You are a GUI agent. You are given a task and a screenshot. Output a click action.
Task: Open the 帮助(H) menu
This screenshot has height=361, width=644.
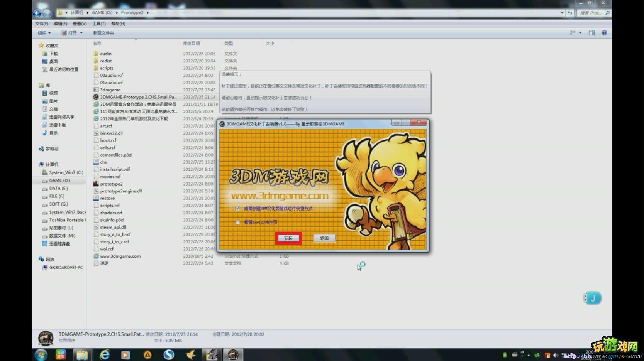[118, 24]
